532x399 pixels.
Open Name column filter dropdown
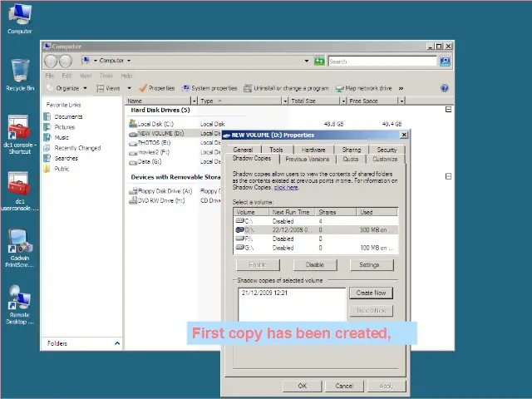pyautogui.click(x=194, y=101)
